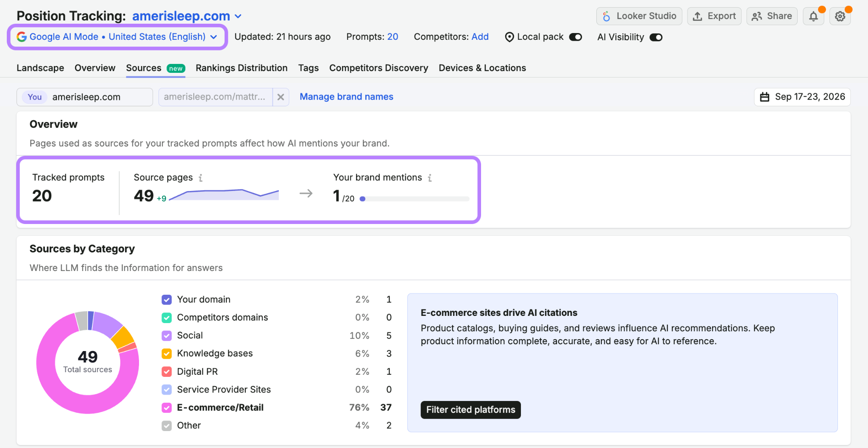Uncheck the Your domain checkbox
This screenshot has height=448, width=868.
167,300
